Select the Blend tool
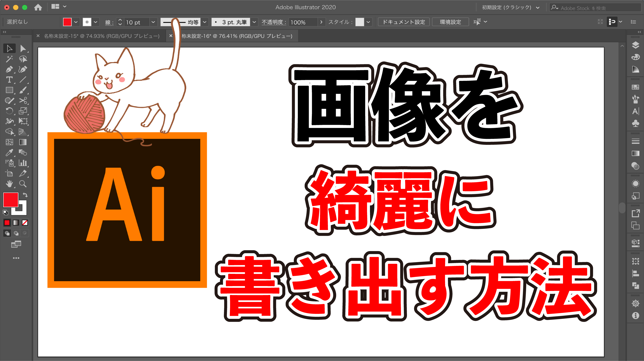 pos(23,153)
